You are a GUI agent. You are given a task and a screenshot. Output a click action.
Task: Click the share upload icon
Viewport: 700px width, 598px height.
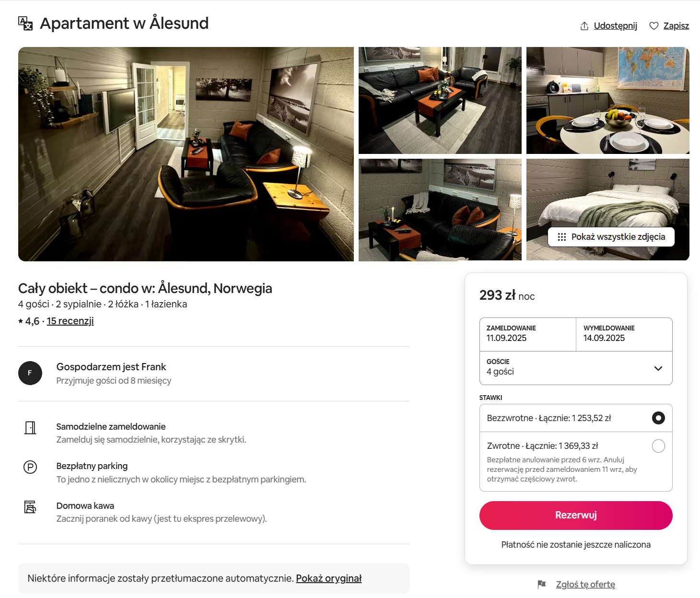point(584,26)
